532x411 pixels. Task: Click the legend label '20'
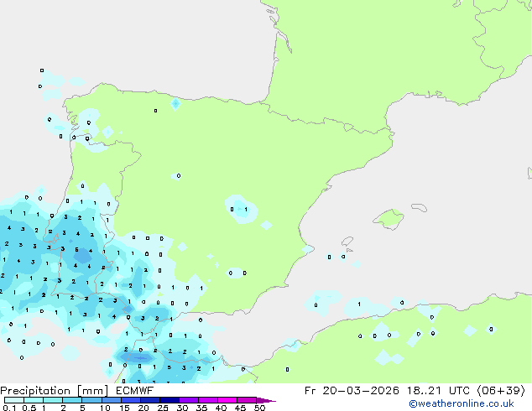click(x=143, y=408)
